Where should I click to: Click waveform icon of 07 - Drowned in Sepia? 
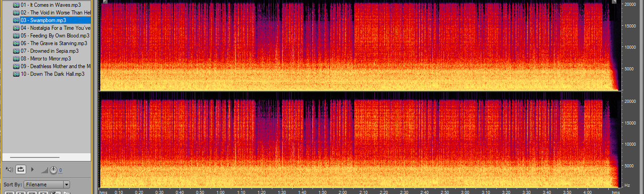16,51
